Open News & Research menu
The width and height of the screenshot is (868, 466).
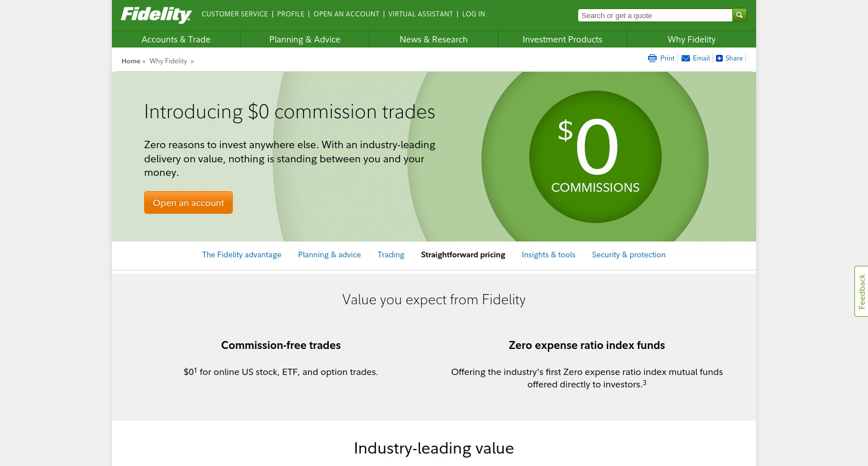coord(433,39)
